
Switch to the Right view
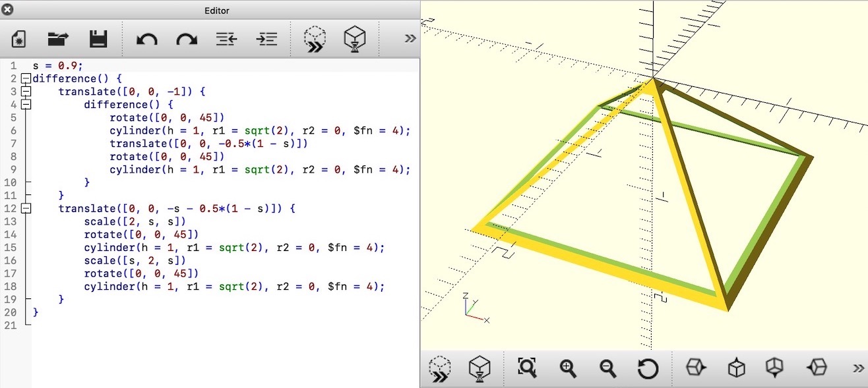click(x=696, y=367)
